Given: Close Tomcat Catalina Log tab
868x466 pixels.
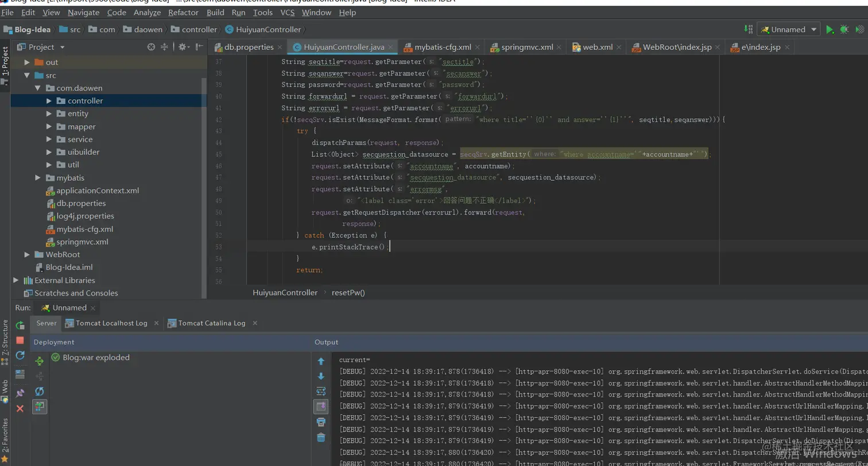Looking at the screenshot, I should [x=254, y=324].
